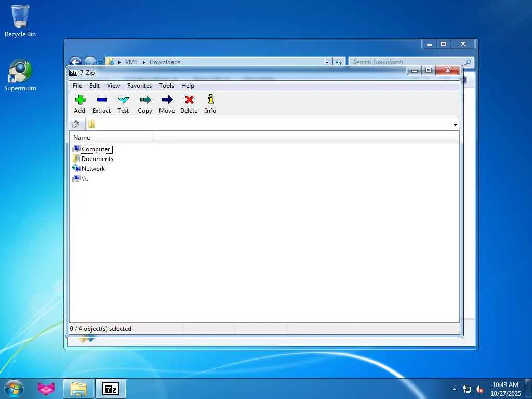Click the green Add toolbar icon
This screenshot has width=532, height=399.
tap(80, 99)
